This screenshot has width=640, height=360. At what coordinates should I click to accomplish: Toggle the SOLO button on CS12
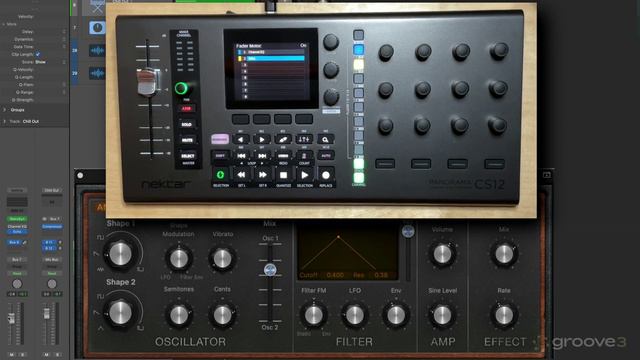coord(187,124)
